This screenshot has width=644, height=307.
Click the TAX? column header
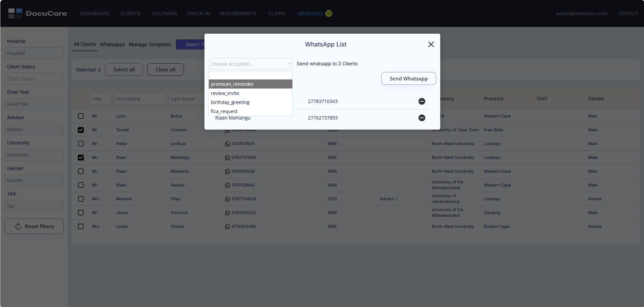coord(542,99)
